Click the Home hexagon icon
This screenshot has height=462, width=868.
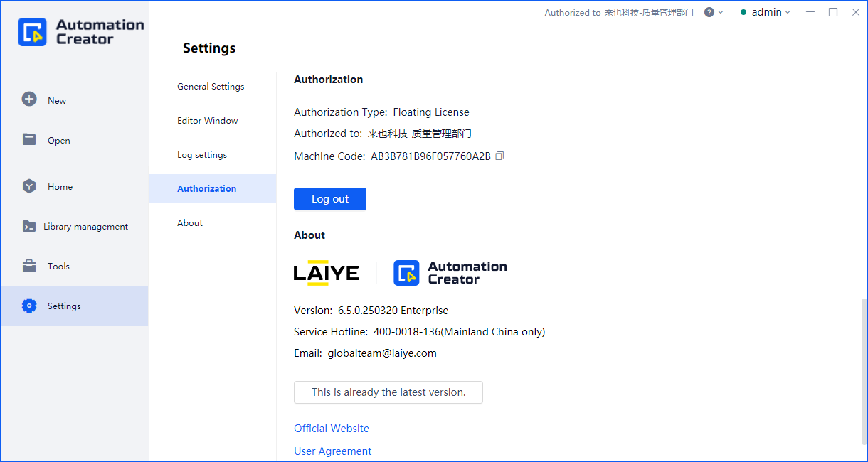click(x=29, y=186)
